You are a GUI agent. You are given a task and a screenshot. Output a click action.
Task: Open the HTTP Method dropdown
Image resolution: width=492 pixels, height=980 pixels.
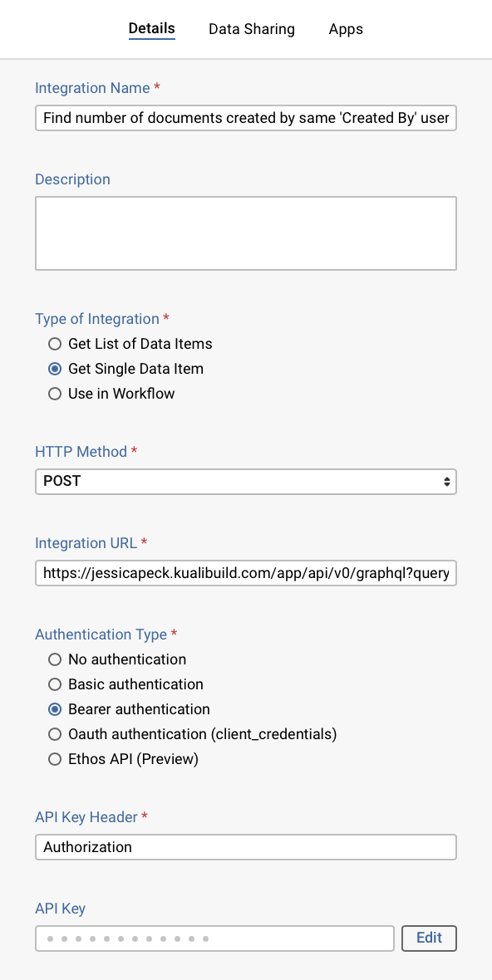click(246, 481)
